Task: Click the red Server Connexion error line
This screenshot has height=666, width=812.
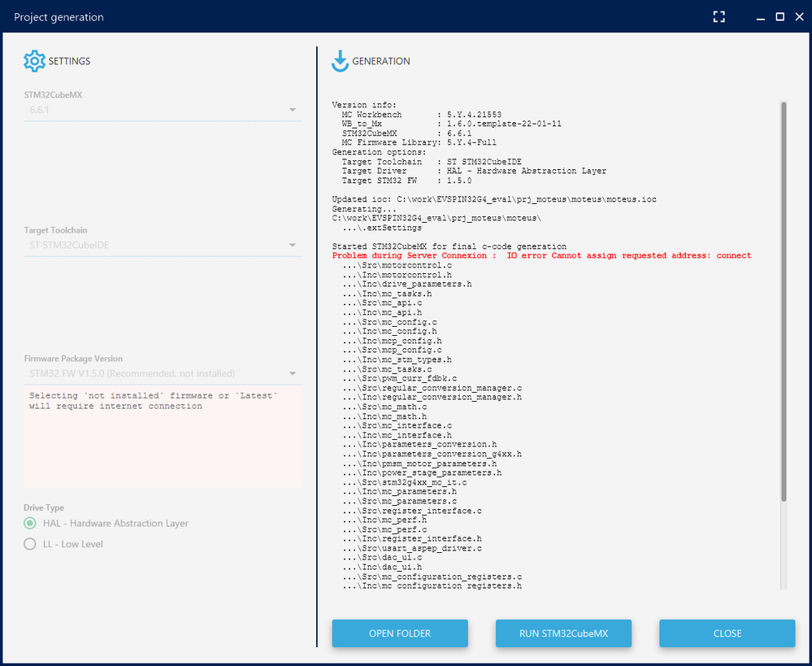Action: pyautogui.click(x=541, y=256)
